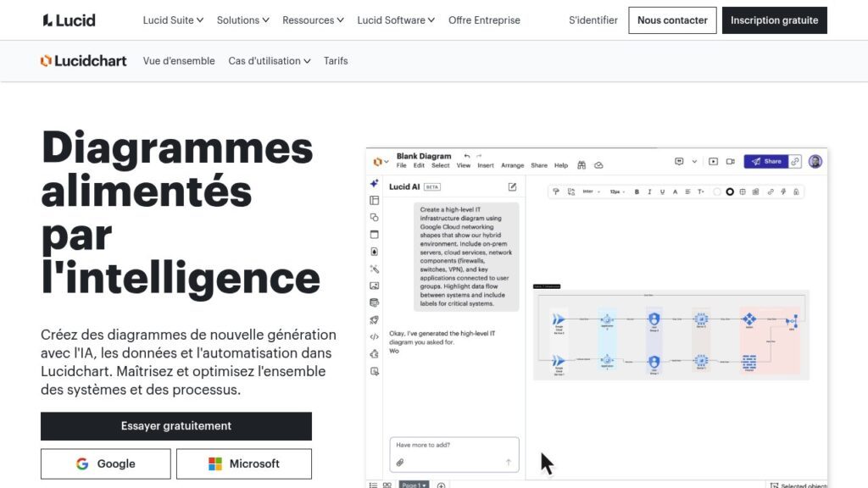Screen dimensions: 868x488
Task: Open the Help menu in diagram editor
Action: pyautogui.click(x=561, y=165)
